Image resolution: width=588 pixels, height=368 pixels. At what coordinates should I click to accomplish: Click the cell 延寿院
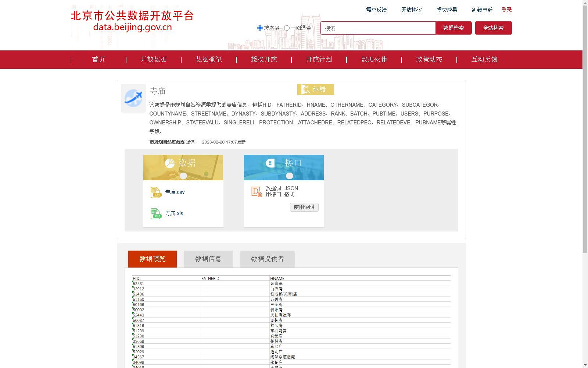[276, 284]
